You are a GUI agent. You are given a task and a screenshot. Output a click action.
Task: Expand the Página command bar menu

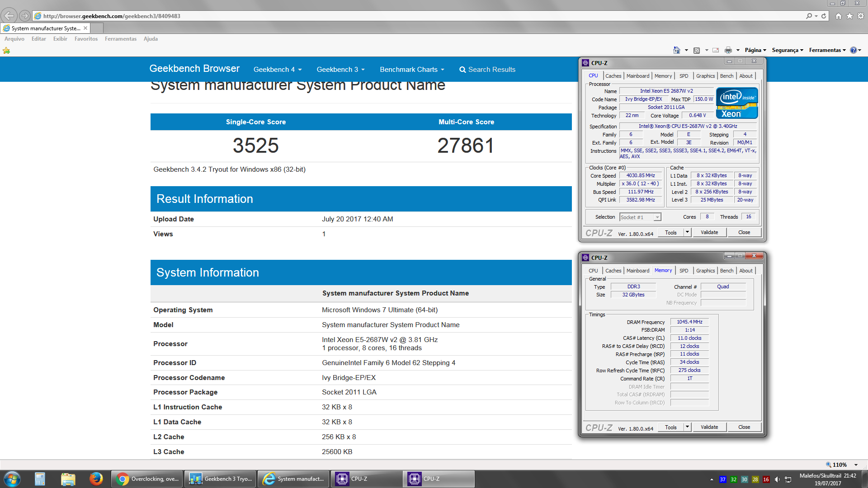[755, 50]
